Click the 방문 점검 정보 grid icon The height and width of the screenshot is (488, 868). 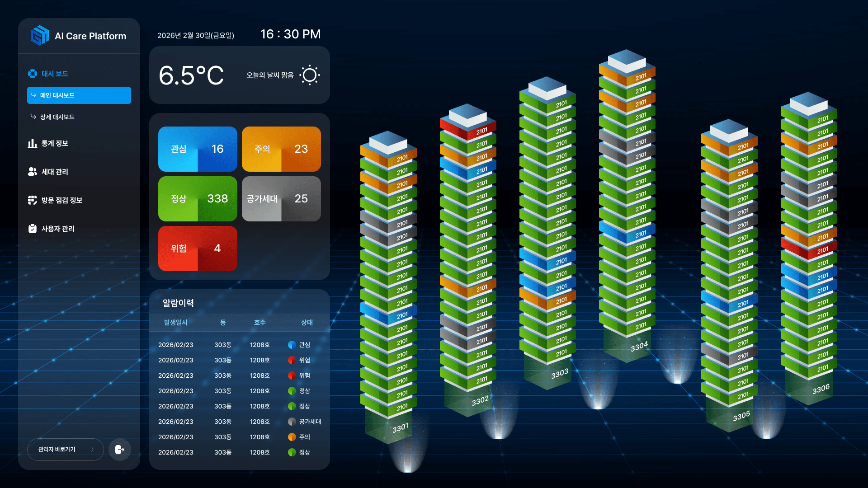(33, 200)
